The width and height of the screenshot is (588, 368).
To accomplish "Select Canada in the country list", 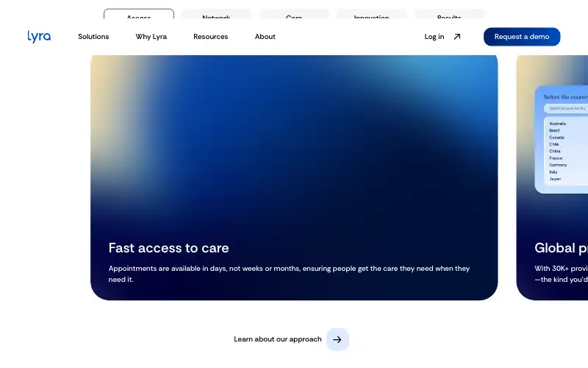I will click(556, 138).
